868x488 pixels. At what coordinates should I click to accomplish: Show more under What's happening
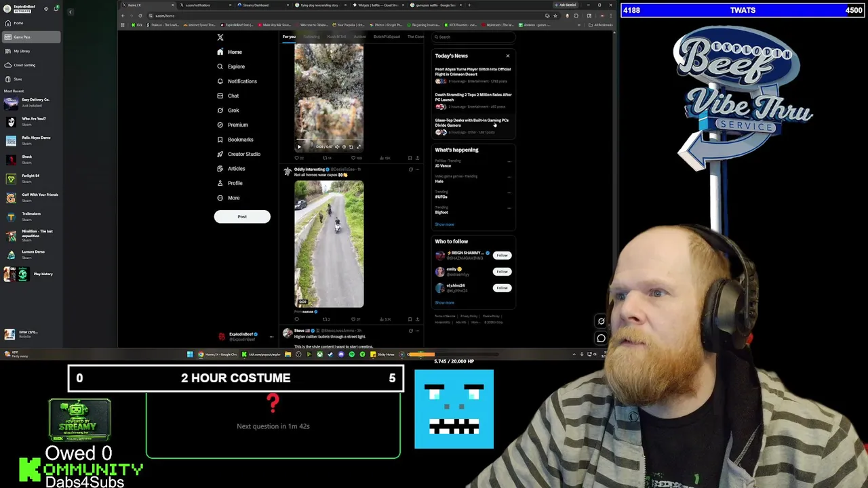[x=444, y=224]
